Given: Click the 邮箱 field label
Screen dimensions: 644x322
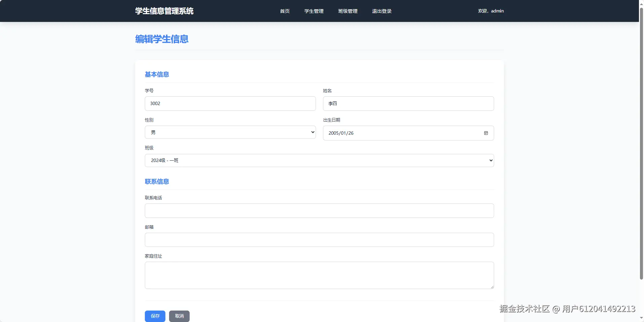Looking at the screenshot, I should (149, 227).
